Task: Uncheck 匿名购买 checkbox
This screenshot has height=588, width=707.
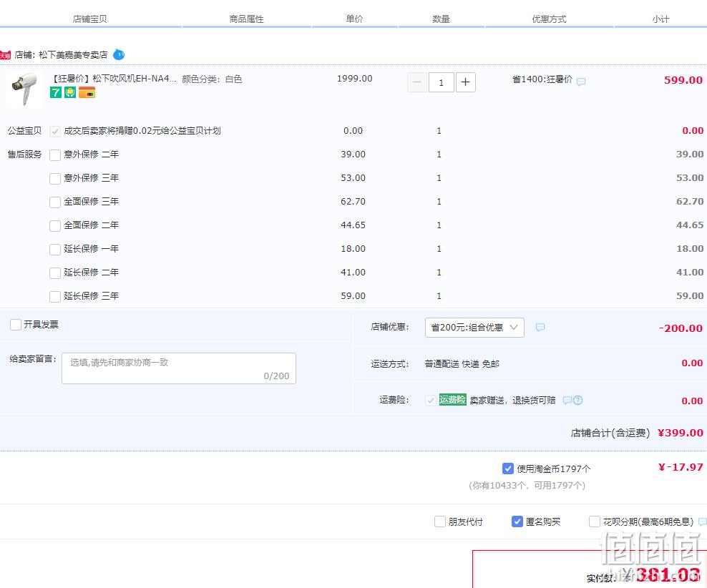Action: coord(517,521)
